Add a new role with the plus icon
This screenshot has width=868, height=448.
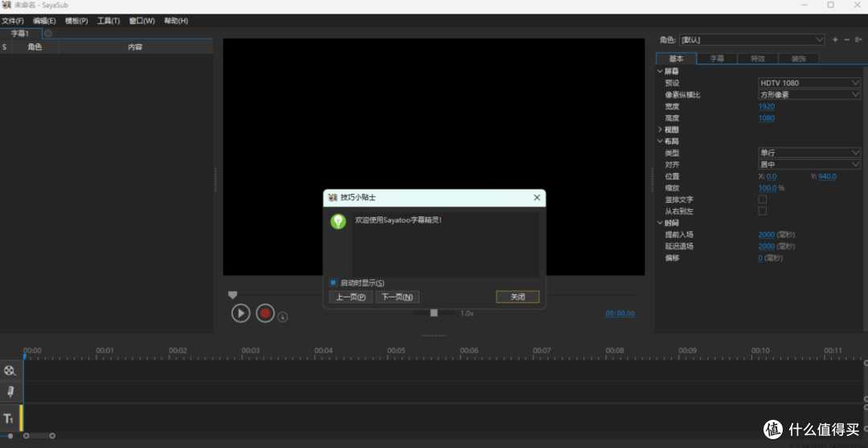835,40
